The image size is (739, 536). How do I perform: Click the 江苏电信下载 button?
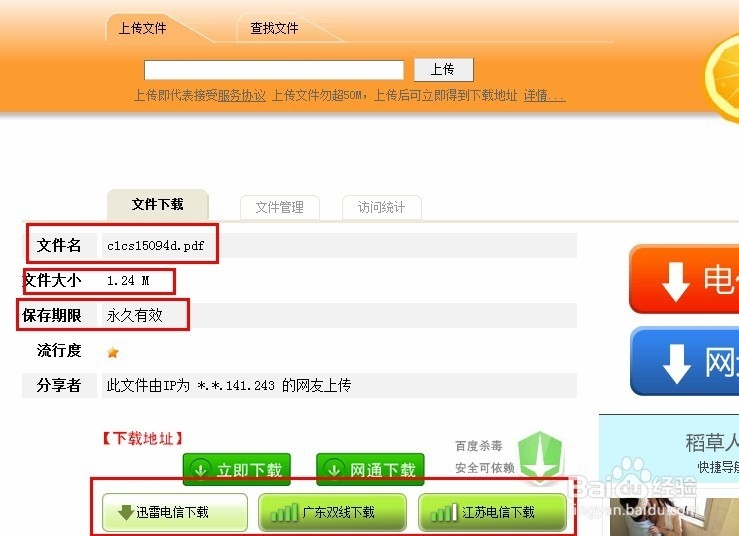point(493,512)
